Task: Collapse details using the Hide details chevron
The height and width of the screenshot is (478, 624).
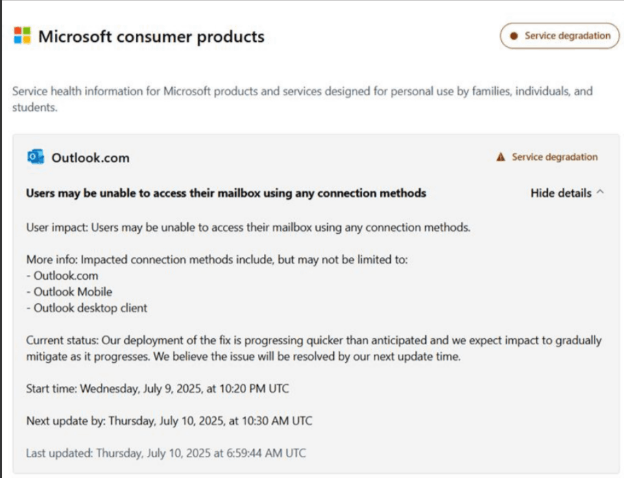Action: click(600, 192)
